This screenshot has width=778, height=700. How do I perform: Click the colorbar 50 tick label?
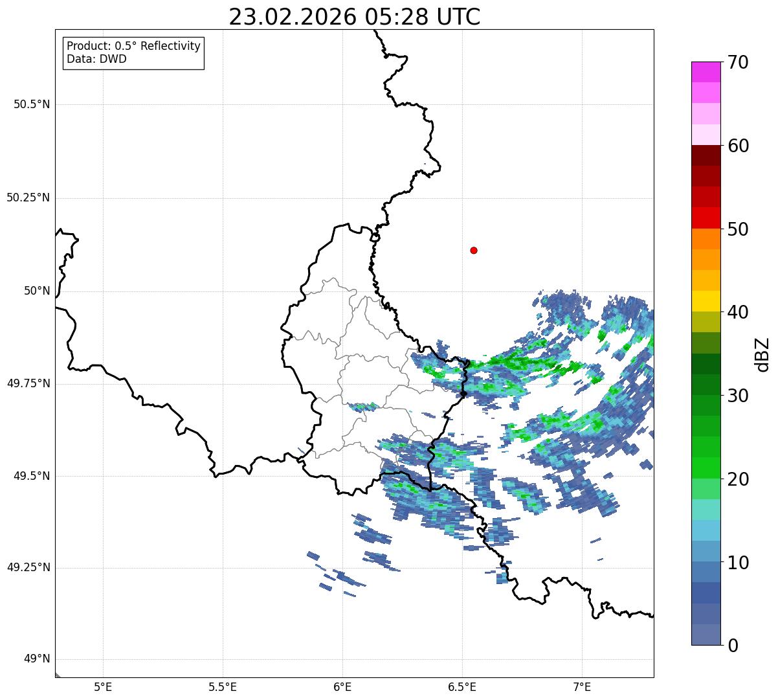pyautogui.click(x=738, y=229)
